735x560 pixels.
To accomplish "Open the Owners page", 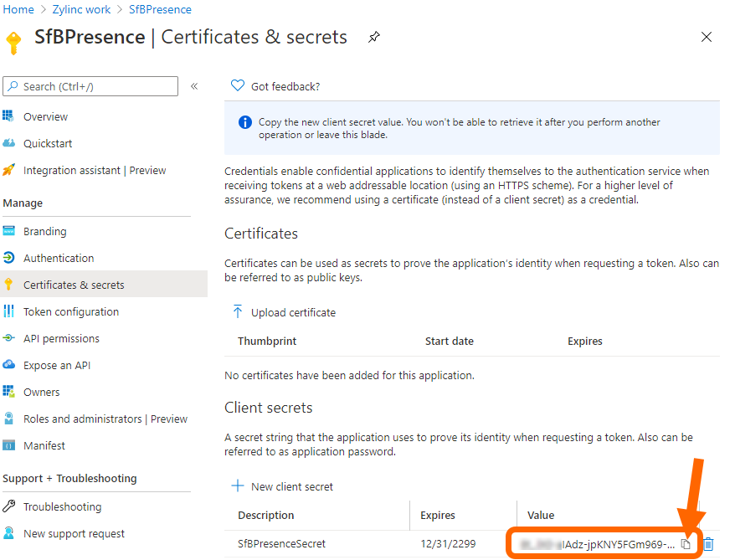I will [42, 392].
